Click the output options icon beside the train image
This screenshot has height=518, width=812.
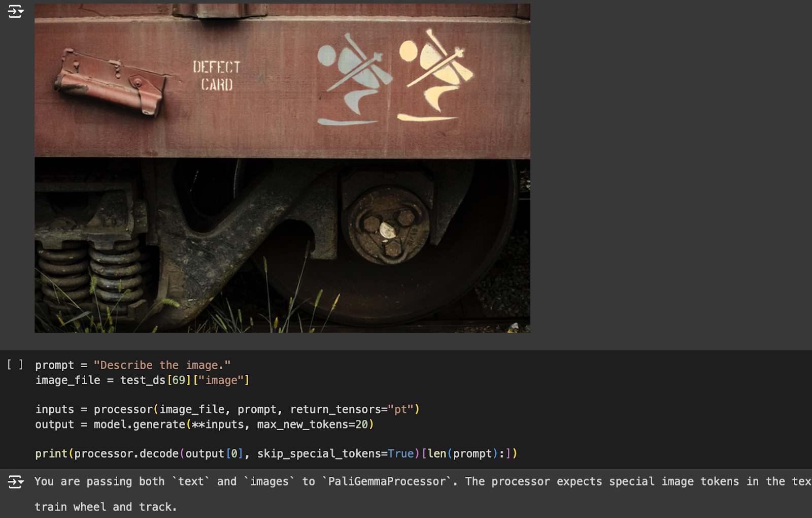coord(16,11)
